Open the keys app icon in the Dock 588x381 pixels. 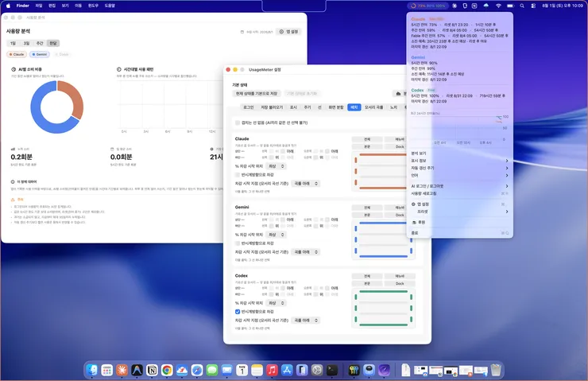coord(354,371)
